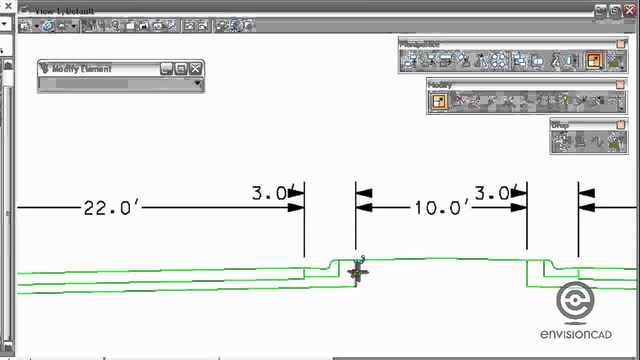Expand the View Attributes dropdown arrow

coord(36,26)
